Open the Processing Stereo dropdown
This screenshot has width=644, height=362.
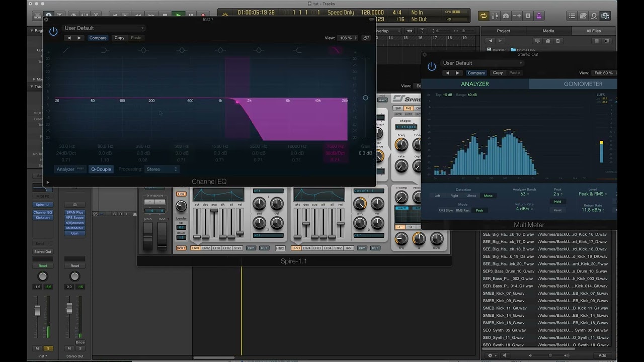[x=162, y=169]
